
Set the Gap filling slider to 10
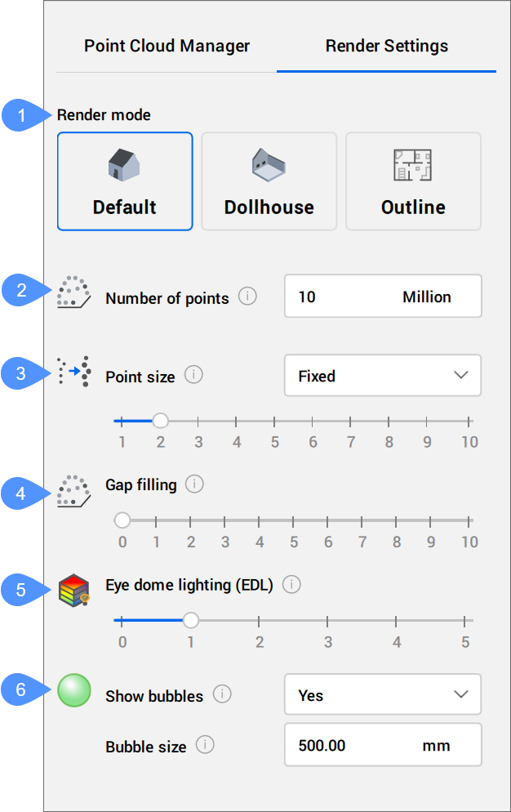coord(469,520)
